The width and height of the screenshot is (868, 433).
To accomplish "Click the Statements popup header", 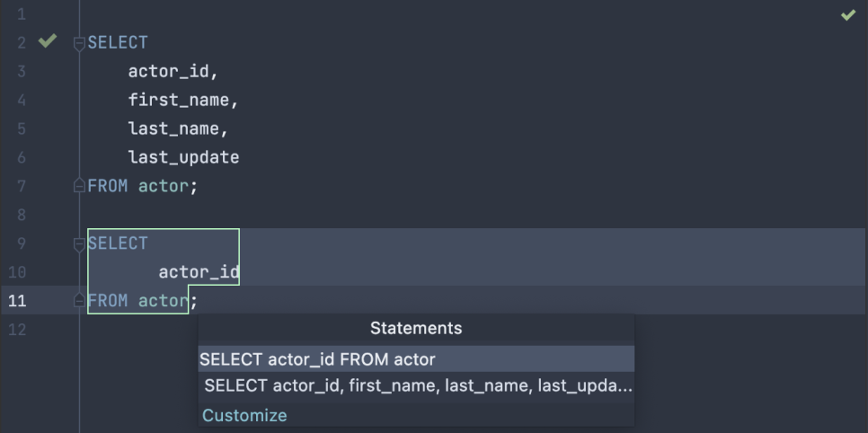I will [416, 329].
